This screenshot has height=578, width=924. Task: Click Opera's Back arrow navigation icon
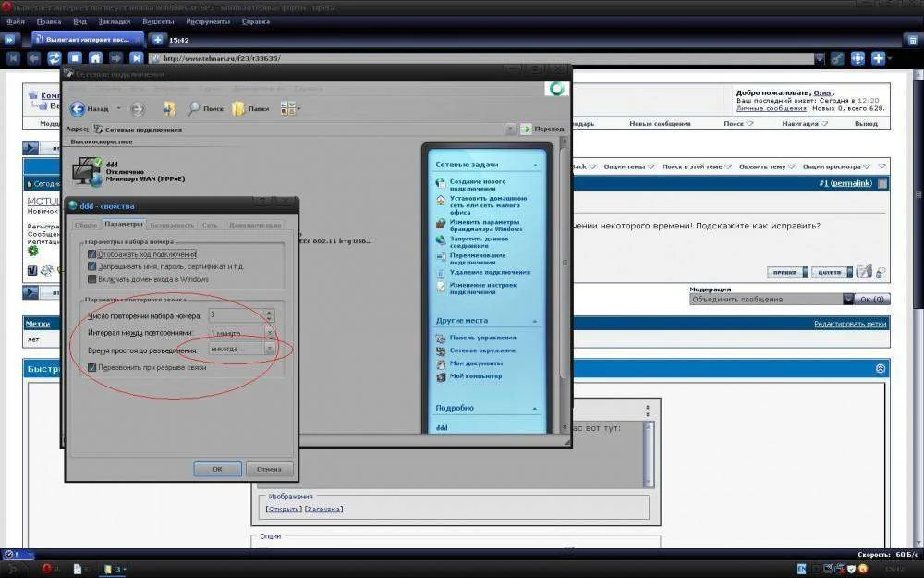point(33,58)
